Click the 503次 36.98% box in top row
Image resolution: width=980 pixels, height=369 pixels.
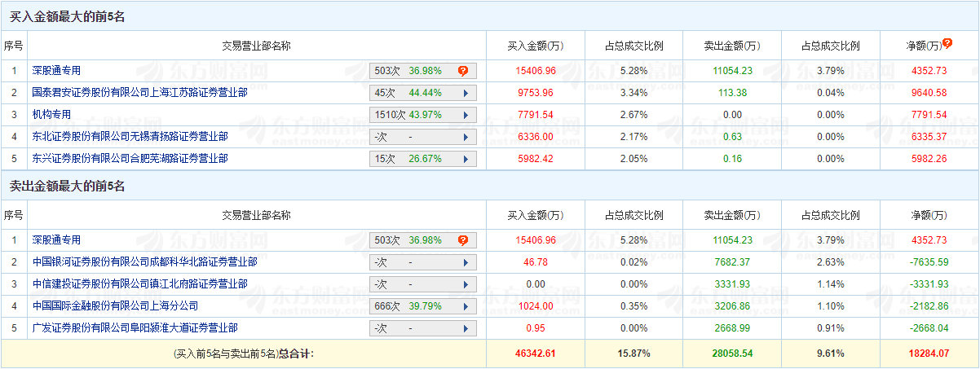tap(423, 71)
